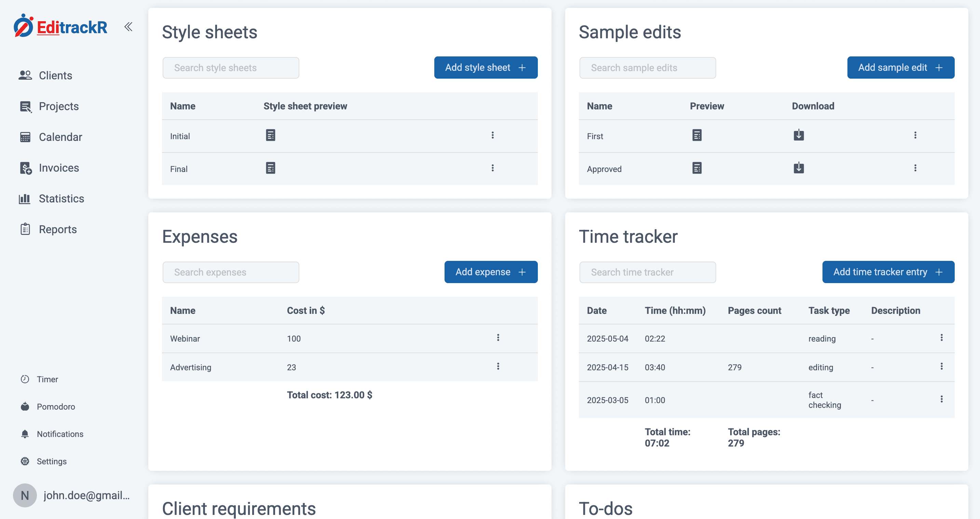Open options menu for 2025-04-15 time entry
This screenshot has width=980, height=519.
(x=941, y=366)
